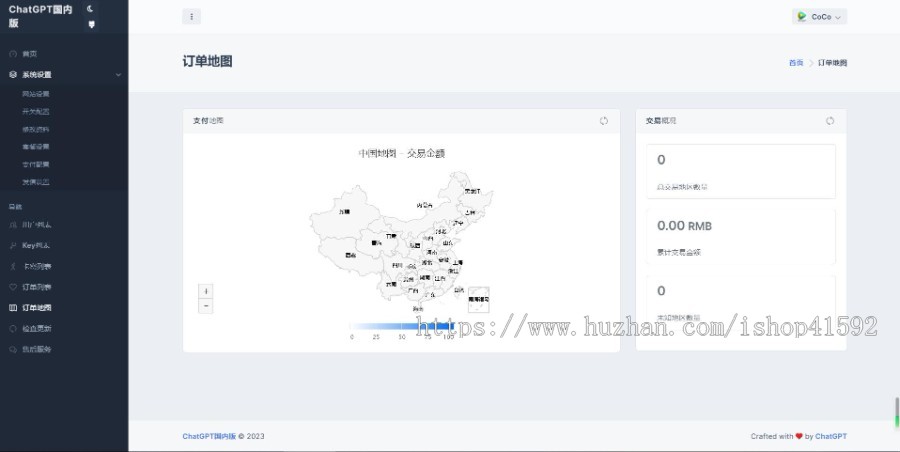Click the 25 label on the legend scale
The width and height of the screenshot is (900, 452).
pos(376,337)
